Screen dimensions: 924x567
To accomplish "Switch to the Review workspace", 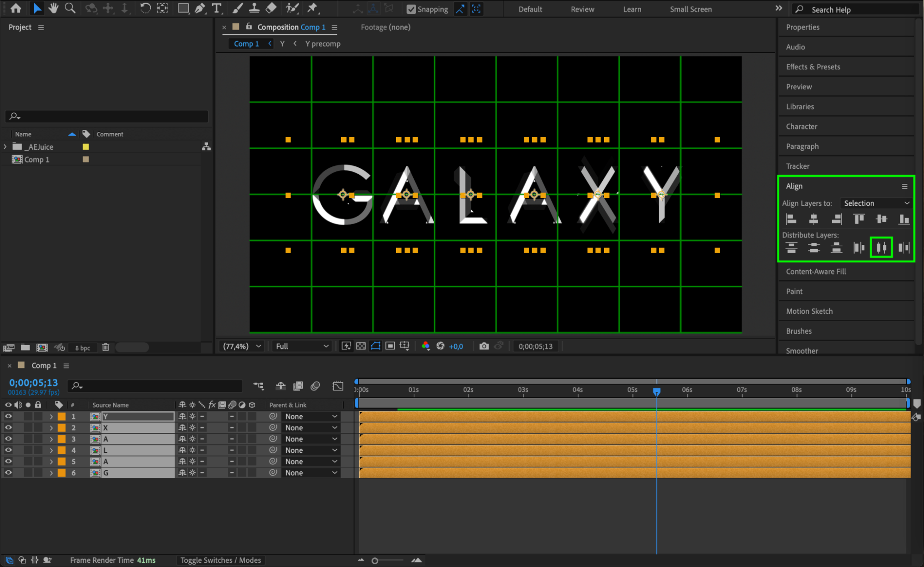I will (x=582, y=9).
